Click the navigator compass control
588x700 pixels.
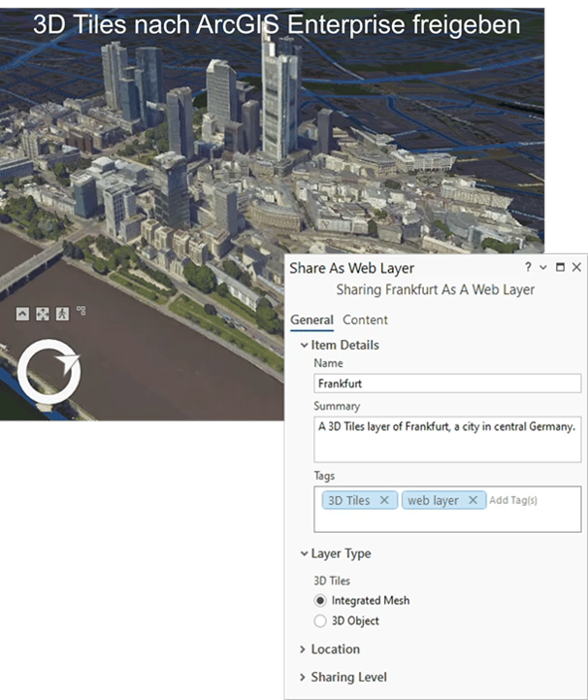[49, 372]
